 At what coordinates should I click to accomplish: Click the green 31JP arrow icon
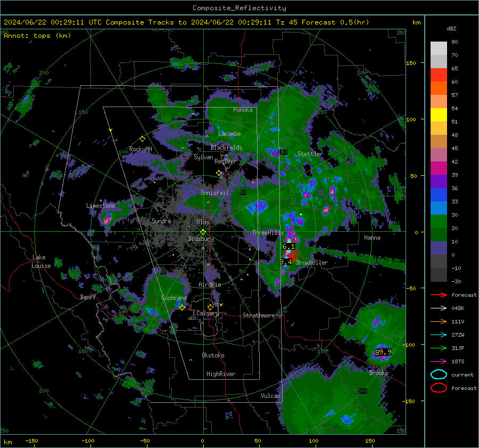pyautogui.click(x=439, y=348)
